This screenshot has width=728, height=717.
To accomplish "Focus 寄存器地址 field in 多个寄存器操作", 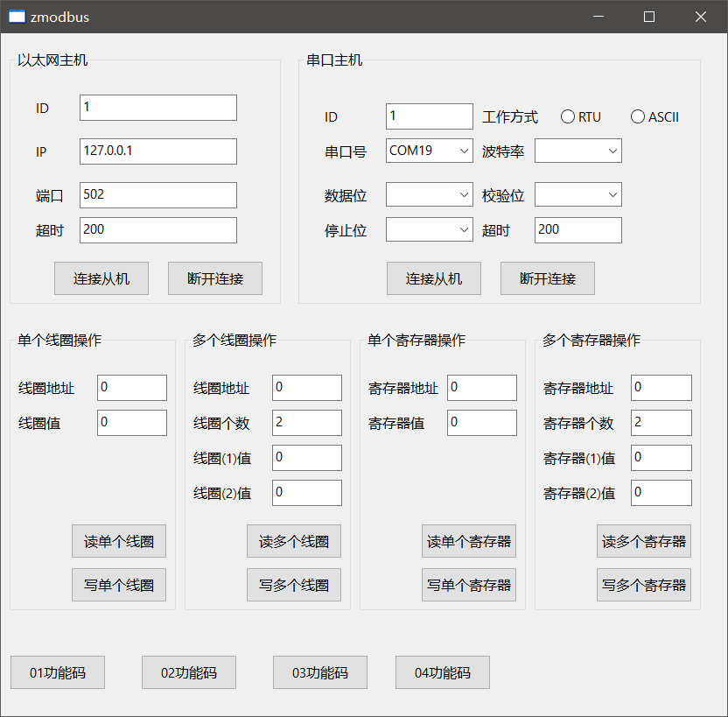I will (x=661, y=388).
